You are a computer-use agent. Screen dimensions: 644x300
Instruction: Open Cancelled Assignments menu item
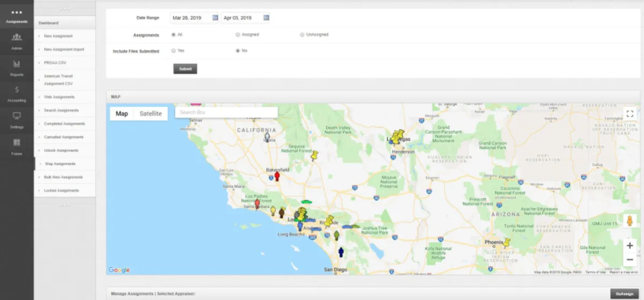pos(65,137)
